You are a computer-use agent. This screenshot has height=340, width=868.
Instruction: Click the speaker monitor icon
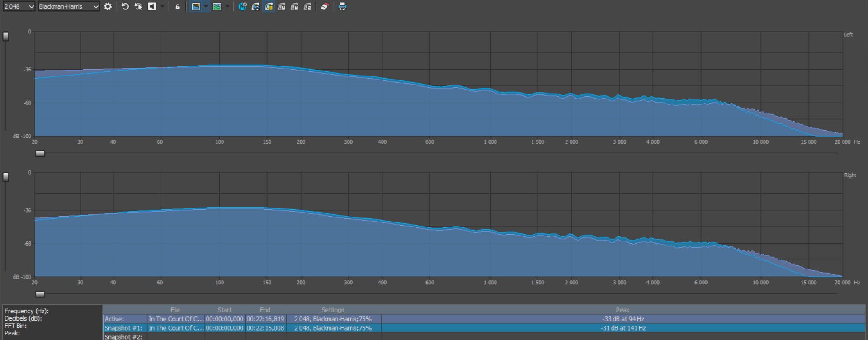pyautogui.click(x=152, y=6)
